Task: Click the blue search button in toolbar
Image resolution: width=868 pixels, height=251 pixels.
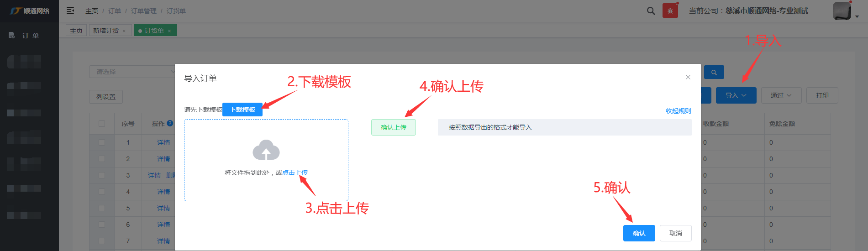Action: click(x=714, y=72)
